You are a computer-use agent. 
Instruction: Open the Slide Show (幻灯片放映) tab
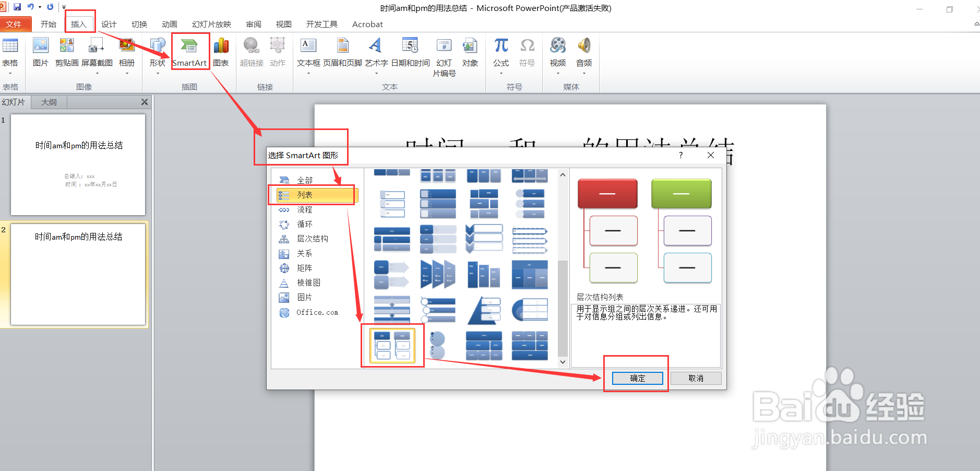click(211, 24)
